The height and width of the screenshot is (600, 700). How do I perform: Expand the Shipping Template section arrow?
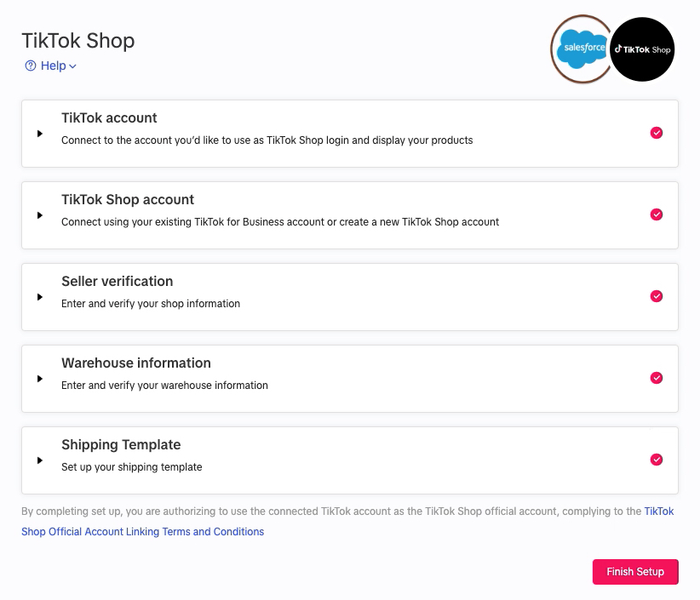40,460
